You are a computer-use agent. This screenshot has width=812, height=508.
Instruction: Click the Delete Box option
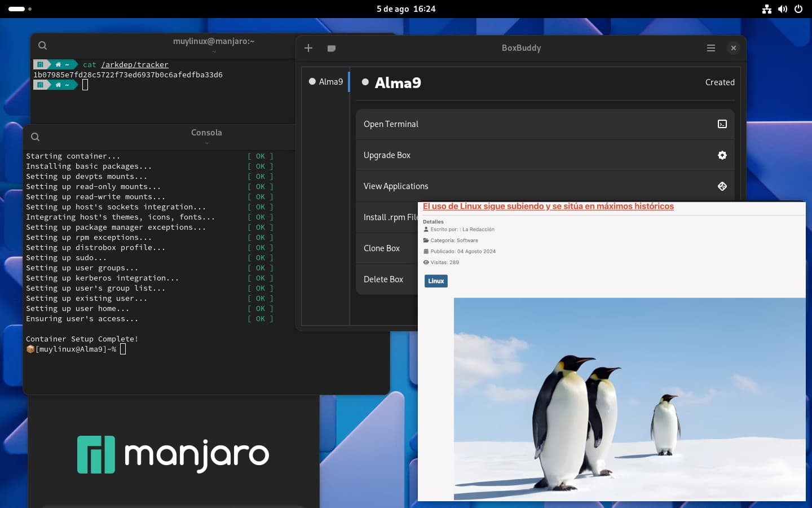pyautogui.click(x=383, y=279)
